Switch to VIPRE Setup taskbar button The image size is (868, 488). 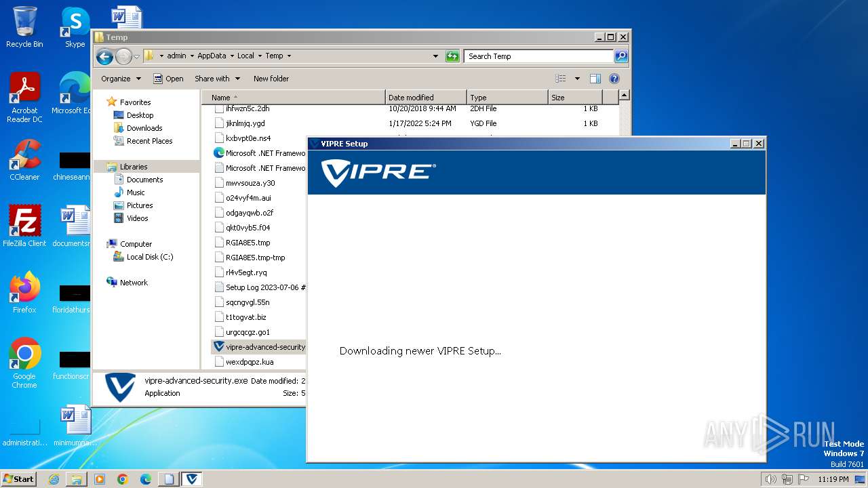[x=192, y=479]
